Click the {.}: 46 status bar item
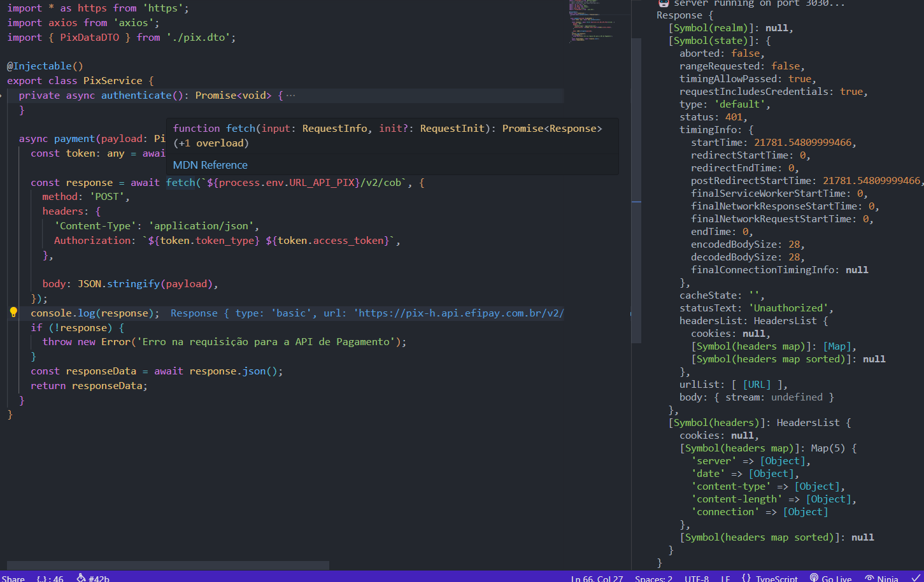This screenshot has width=924, height=582. click(50, 578)
